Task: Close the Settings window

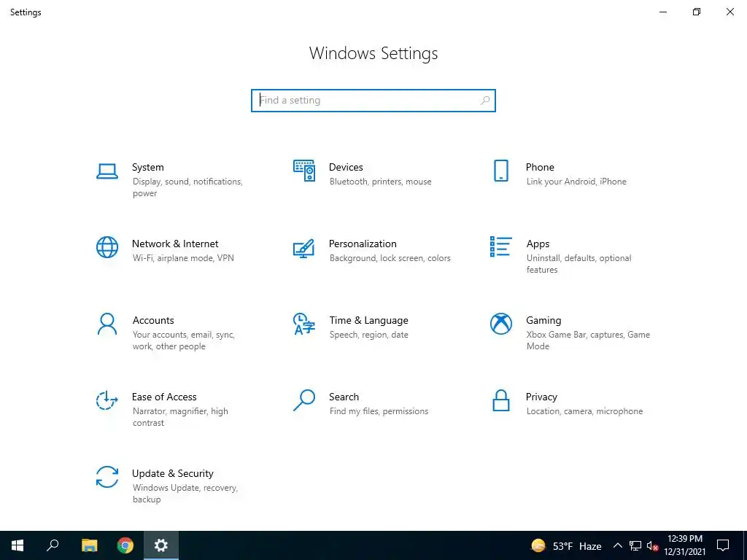Action: 729,12
